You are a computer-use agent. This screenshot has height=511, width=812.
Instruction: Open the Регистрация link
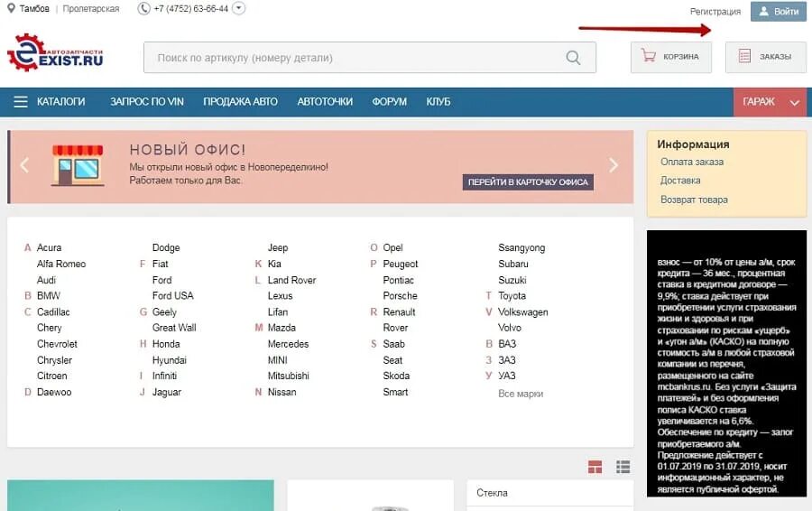click(715, 12)
